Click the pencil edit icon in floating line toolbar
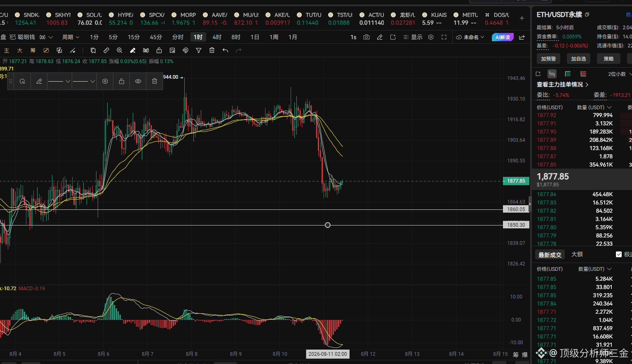Image resolution: width=632 pixels, height=364 pixels. point(39,81)
